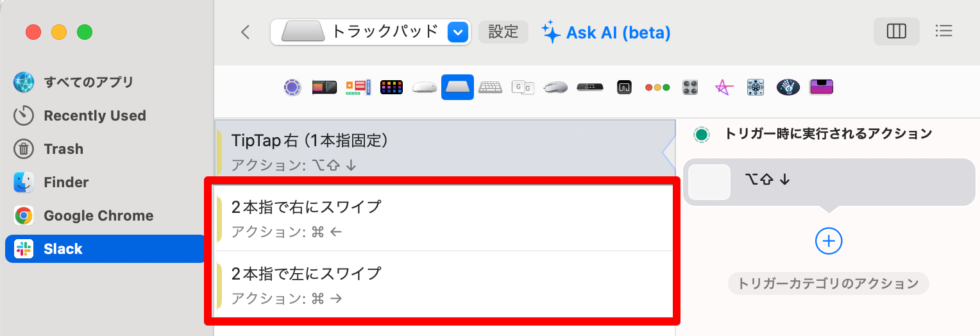Open Ask AI (beta)
The image size is (980, 336).
[x=606, y=32]
